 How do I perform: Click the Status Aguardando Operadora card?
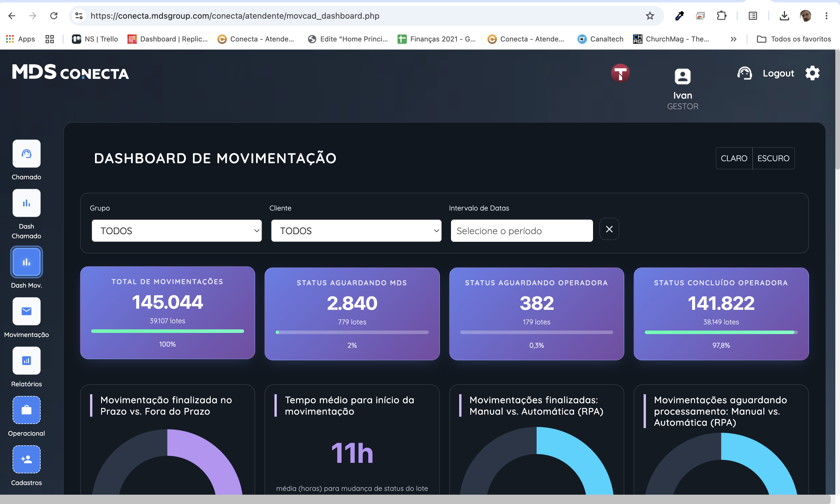click(536, 314)
